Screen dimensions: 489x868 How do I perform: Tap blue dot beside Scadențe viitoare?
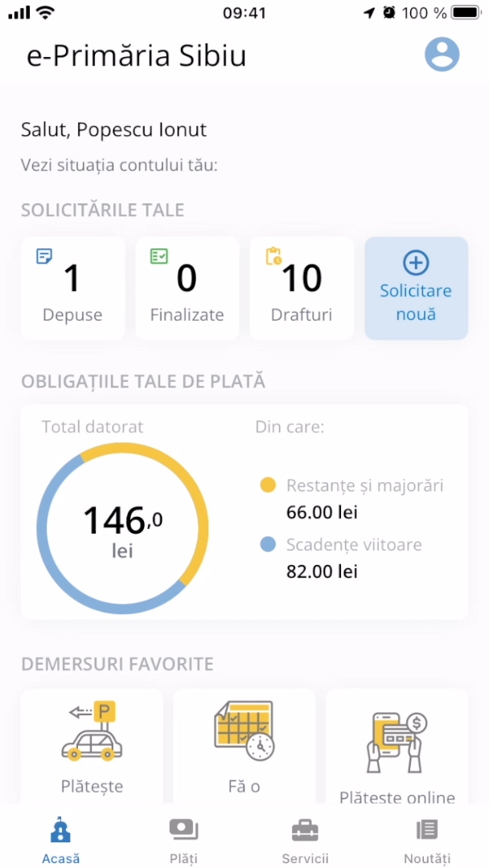click(268, 545)
